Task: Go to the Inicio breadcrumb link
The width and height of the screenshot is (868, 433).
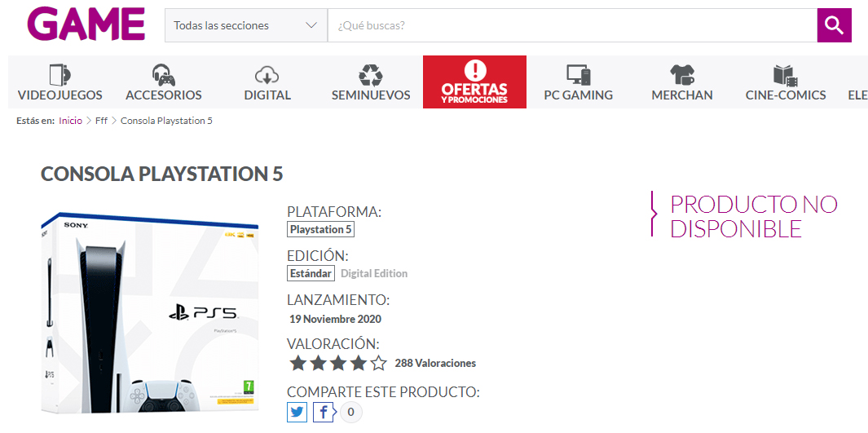Action: [70, 121]
